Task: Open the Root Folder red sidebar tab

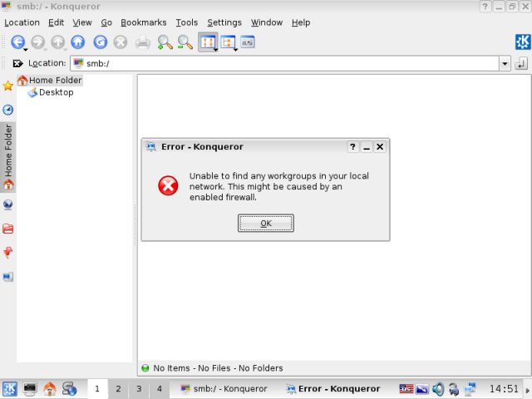Action: (7, 229)
